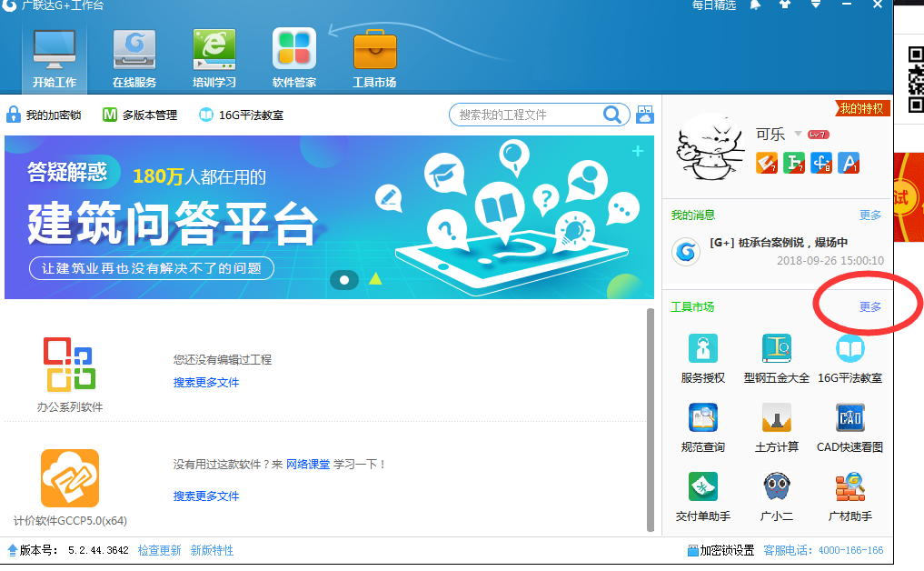
Task: Expand the dropdown next to 可乐
Action: pos(798,134)
